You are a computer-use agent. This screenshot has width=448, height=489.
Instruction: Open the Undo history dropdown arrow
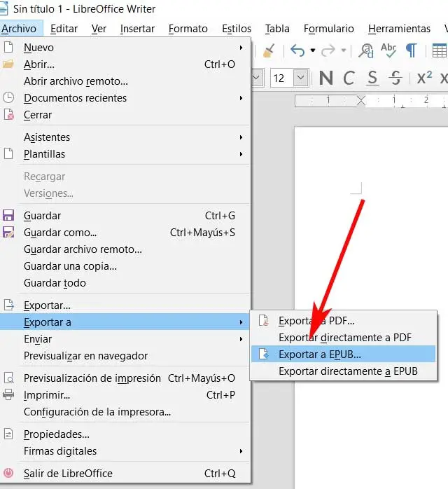[312, 50]
